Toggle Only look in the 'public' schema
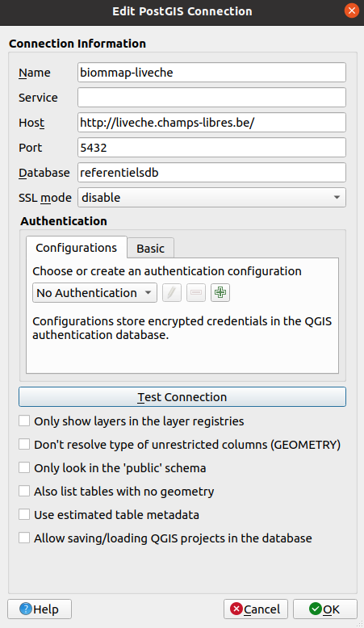 click(x=24, y=468)
